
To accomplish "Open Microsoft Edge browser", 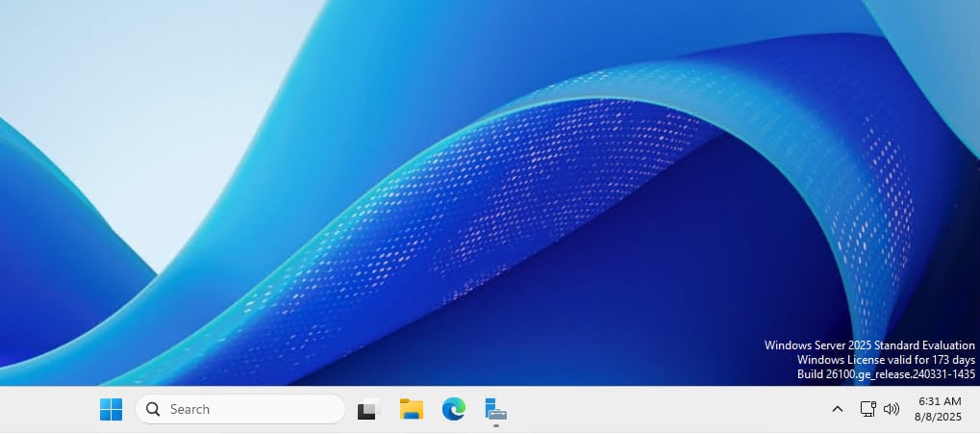I will [x=454, y=410].
